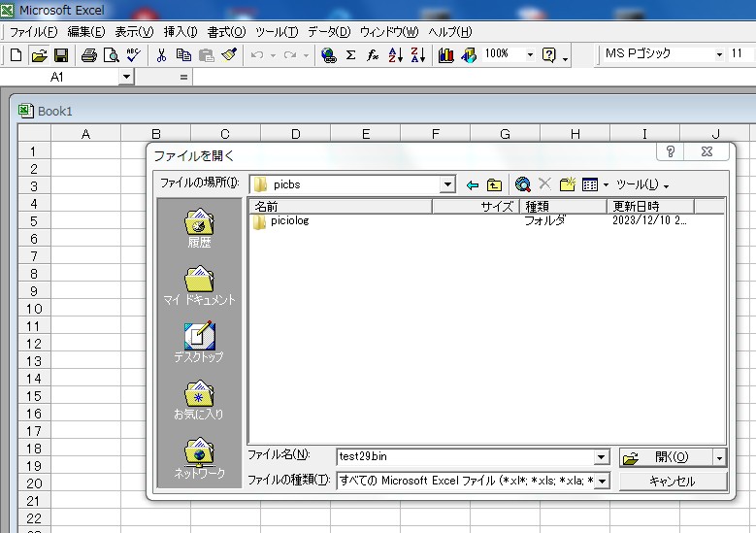Click the Up One Level folder icon
This screenshot has height=533, width=756.
pyautogui.click(x=494, y=184)
